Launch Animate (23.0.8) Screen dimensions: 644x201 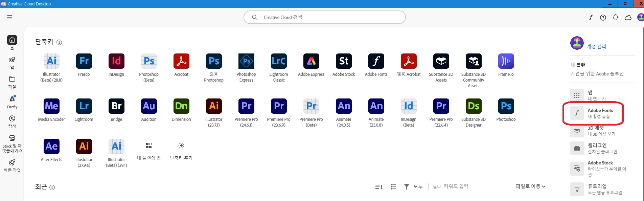[376, 106]
